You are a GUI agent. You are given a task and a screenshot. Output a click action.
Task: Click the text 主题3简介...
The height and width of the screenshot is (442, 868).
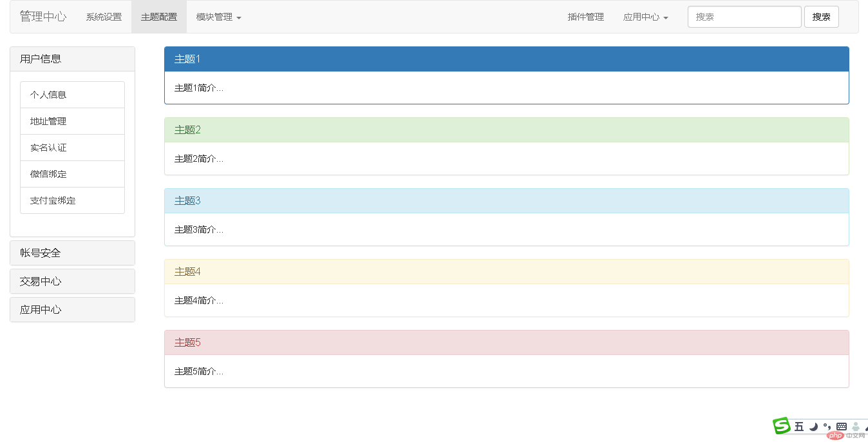[x=199, y=229]
